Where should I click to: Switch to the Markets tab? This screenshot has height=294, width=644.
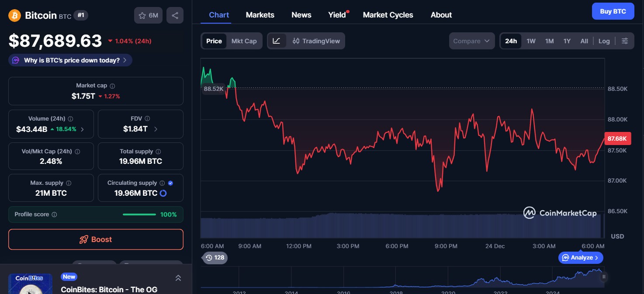pyautogui.click(x=260, y=14)
